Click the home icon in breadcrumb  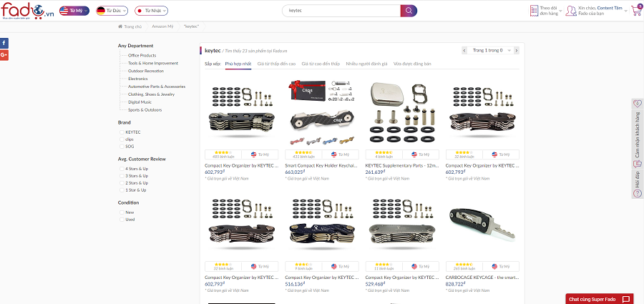click(x=120, y=26)
